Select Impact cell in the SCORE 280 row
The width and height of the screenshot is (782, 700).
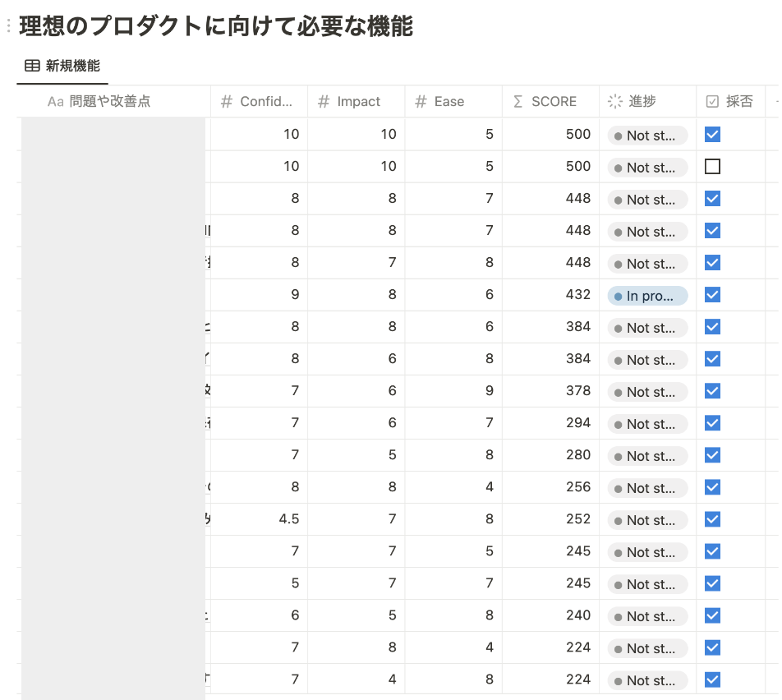[x=356, y=454]
